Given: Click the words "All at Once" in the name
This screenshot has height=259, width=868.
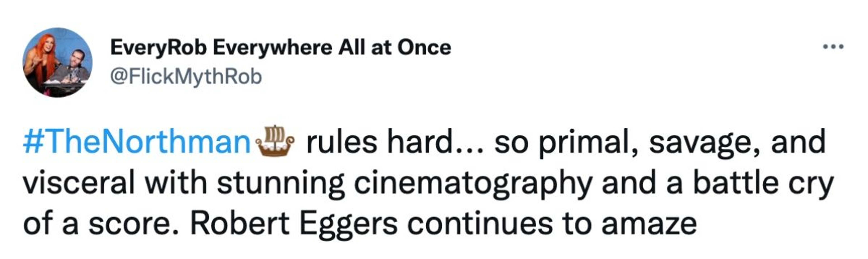Looking at the screenshot, I should tap(394, 47).
